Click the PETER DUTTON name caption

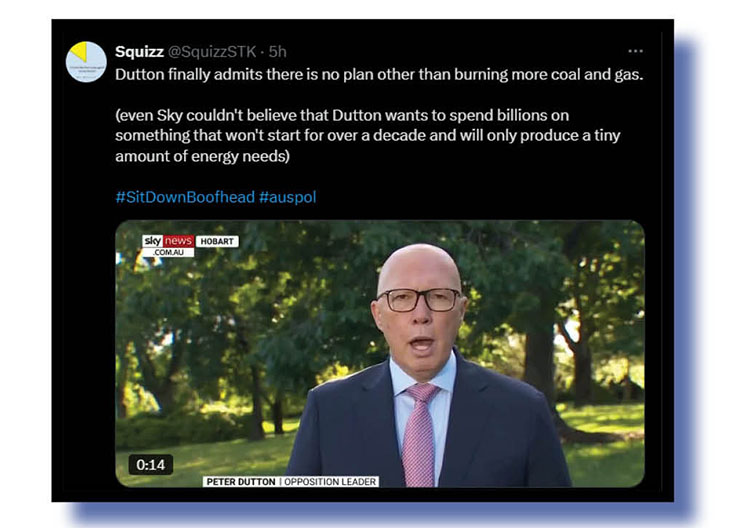click(241, 481)
